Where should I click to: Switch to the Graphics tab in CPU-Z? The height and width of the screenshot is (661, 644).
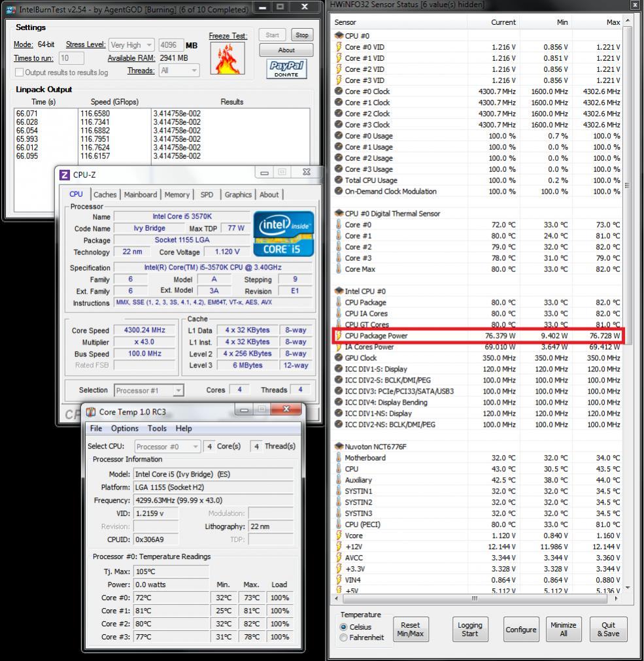[x=238, y=195]
